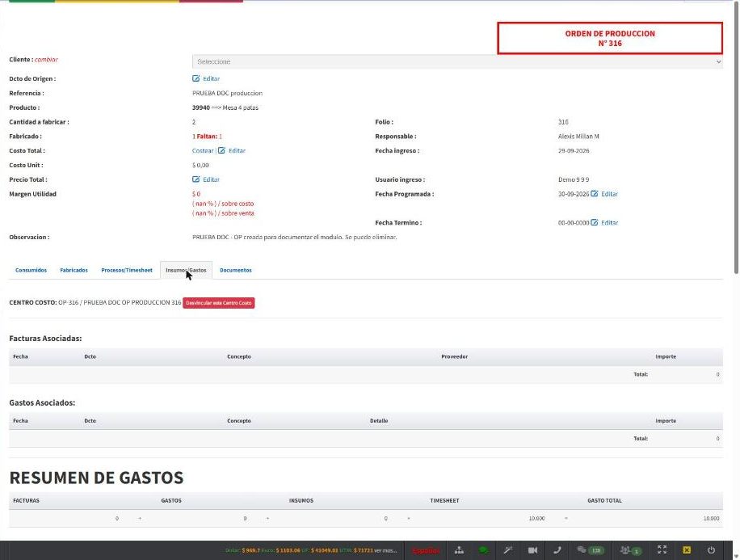Edit the Fecha Programada date
The height and width of the screenshot is (560, 740).
click(x=604, y=194)
